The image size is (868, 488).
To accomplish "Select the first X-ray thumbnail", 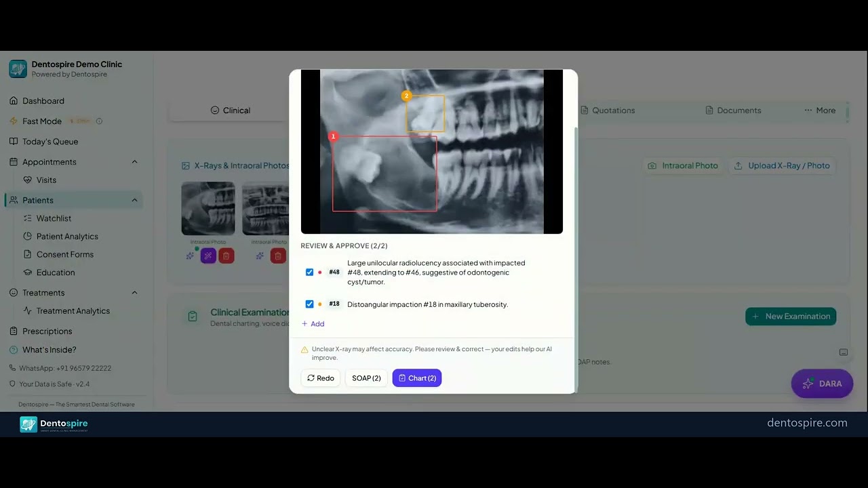I will [x=208, y=209].
